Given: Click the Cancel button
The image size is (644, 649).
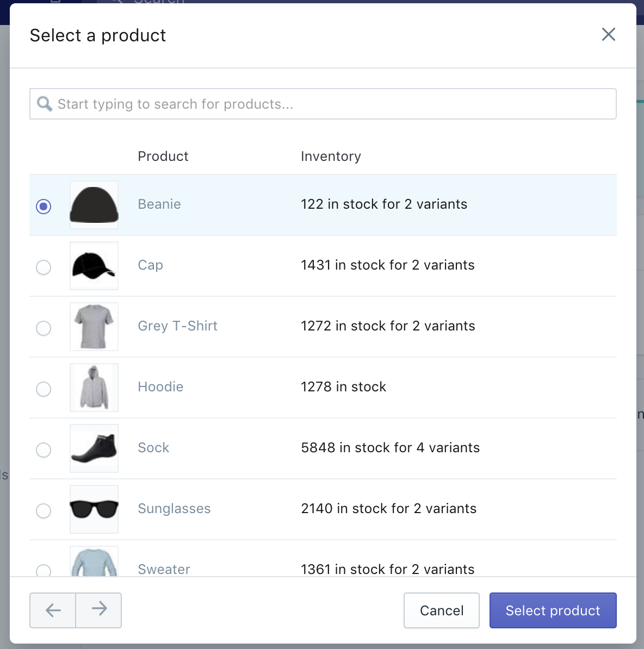Looking at the screenshot, I should [441, 610].
